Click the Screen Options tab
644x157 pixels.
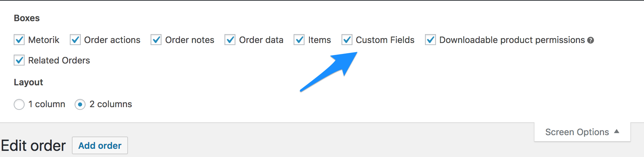tap(577, 132)
